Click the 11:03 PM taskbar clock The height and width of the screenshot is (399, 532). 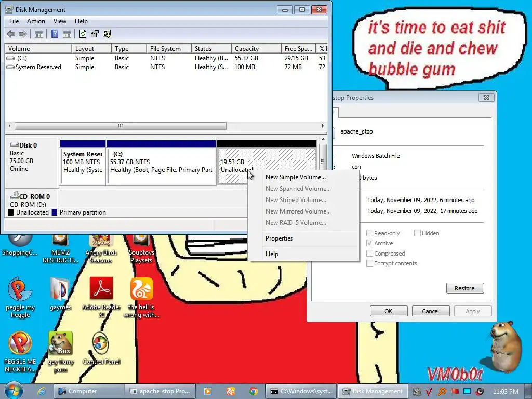tap(506, 391)
